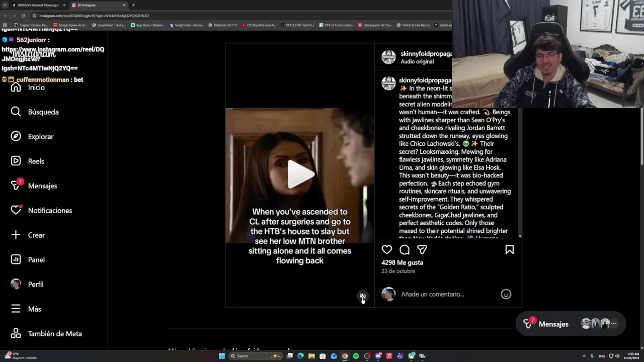Go back in browser history
This screenshot has width=644, height=362.
tap(5, 16)
